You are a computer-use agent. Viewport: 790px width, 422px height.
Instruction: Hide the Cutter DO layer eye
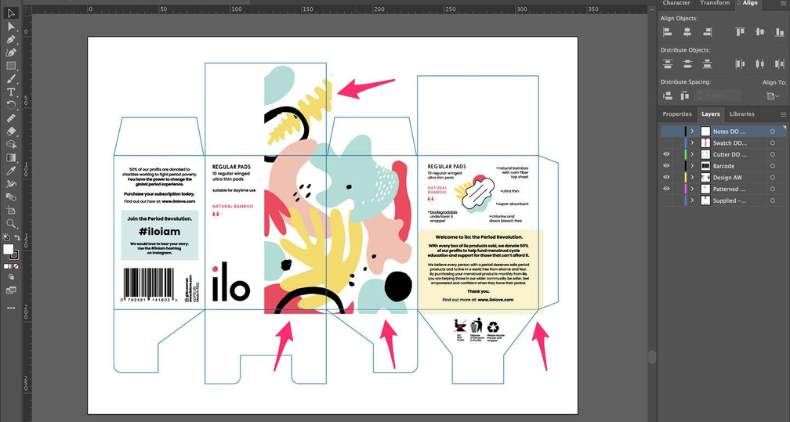click(x=666, y=155)
